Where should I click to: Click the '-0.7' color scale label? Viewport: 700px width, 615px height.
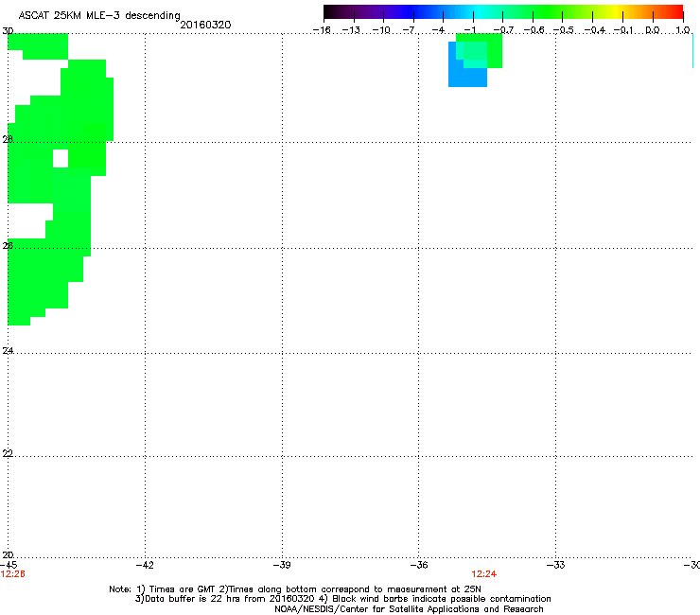[503, 30]
